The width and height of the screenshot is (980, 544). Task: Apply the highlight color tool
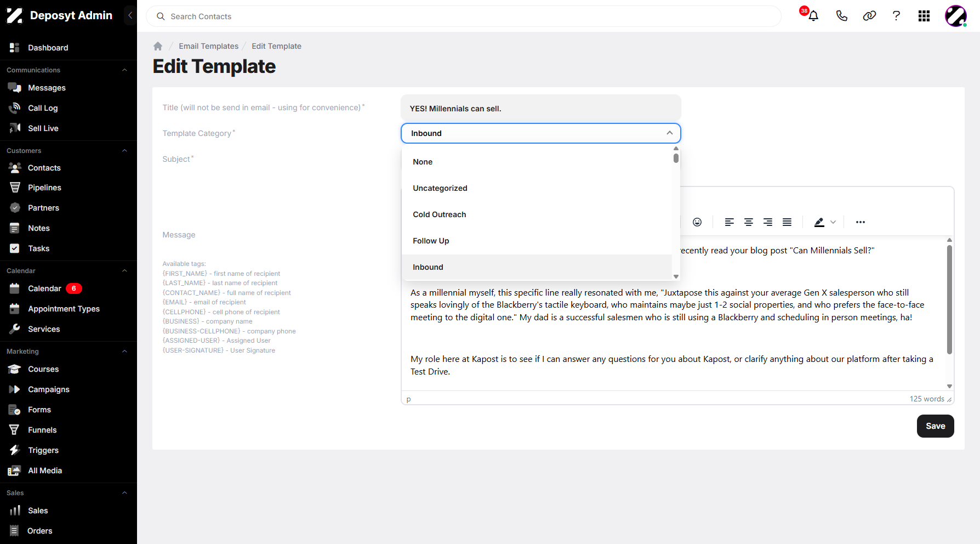pyautogui.click(x=819, y=222)
